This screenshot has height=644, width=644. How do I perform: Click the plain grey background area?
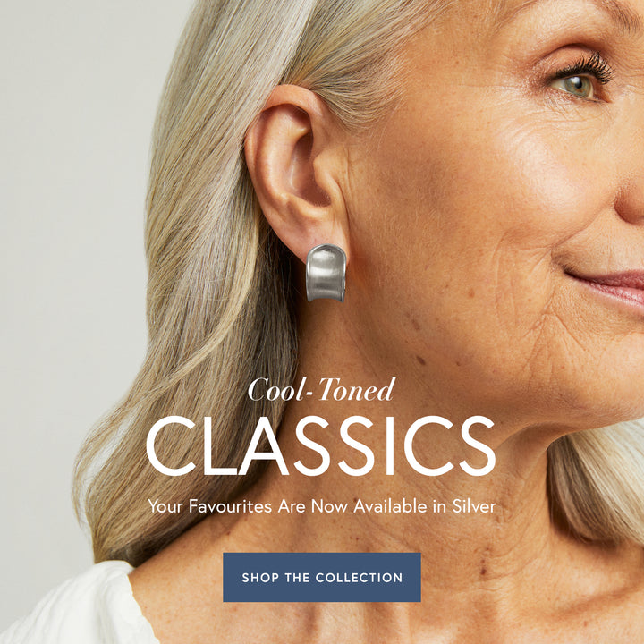(x=62, y=206)
